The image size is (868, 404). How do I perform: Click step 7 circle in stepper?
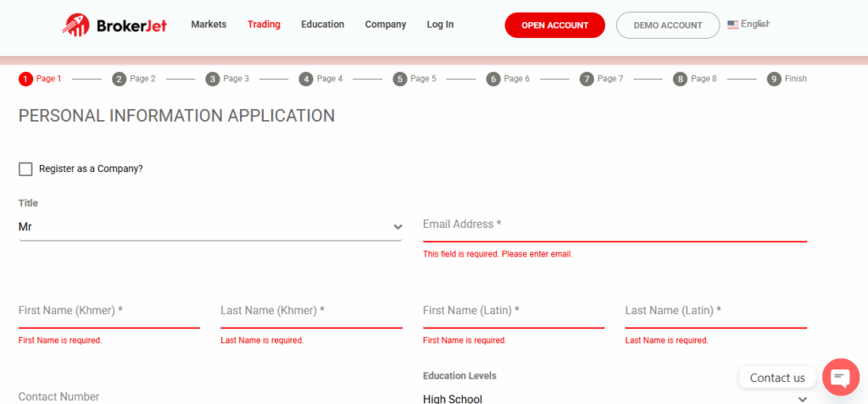click(x=587, y=79)
